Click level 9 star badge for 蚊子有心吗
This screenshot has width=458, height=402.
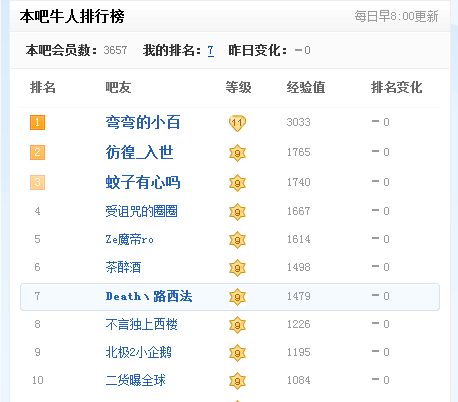[237, 183]
